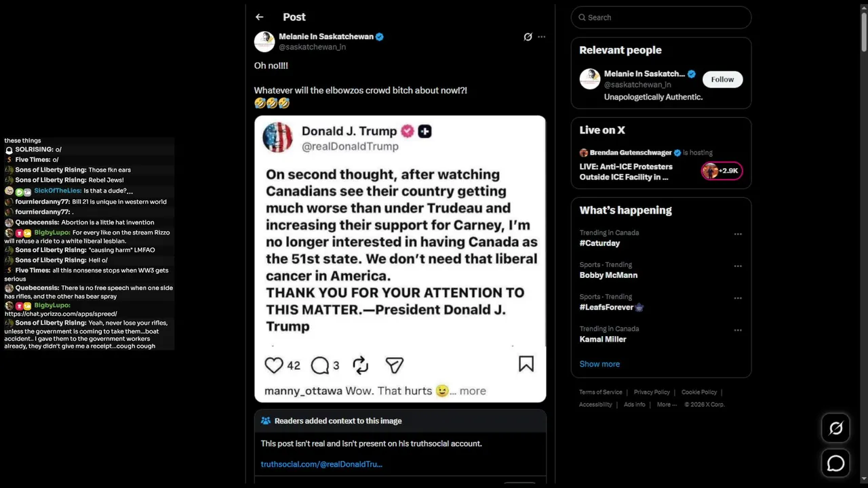The image size is (868, 488).
Task: Show more trending topics
Action: tap(599, 364)
